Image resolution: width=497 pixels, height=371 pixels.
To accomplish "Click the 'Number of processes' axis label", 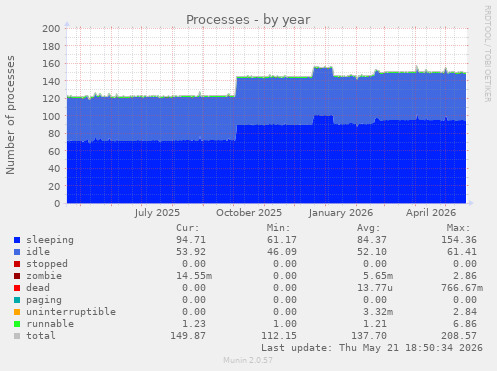I will [x=10, y=115].
